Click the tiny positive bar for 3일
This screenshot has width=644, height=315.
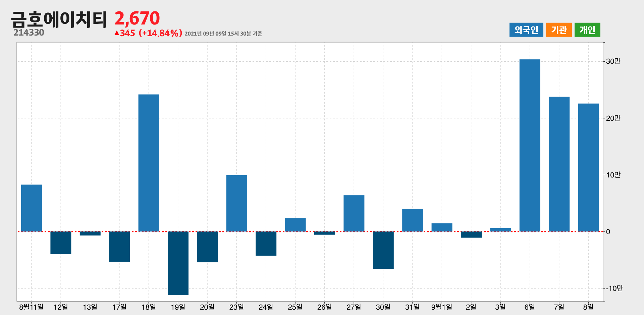(500, 230)
